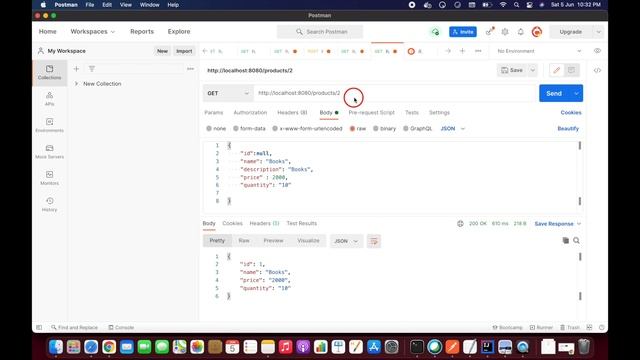
Task: Click the New button in workspace
Action: 162,51
